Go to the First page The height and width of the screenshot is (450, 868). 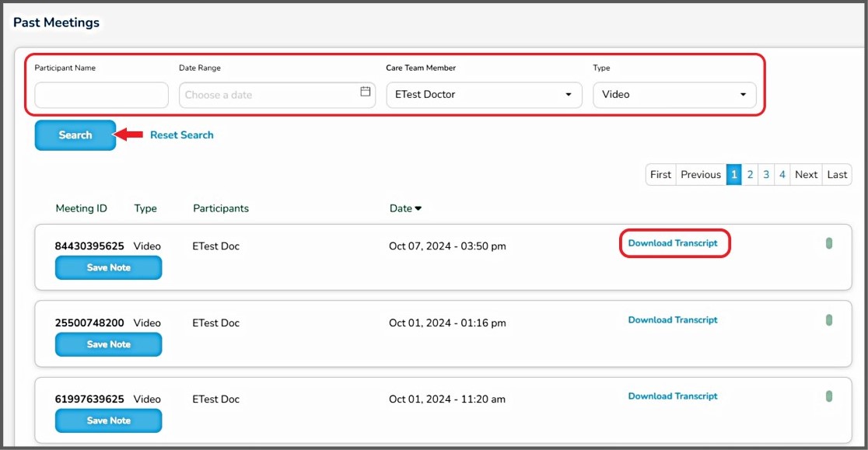click(660, 175)
